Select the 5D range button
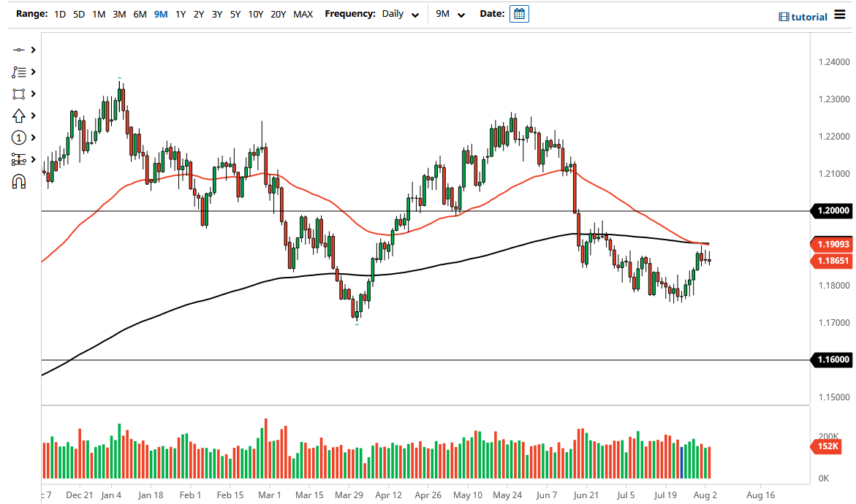 point(79,14)
